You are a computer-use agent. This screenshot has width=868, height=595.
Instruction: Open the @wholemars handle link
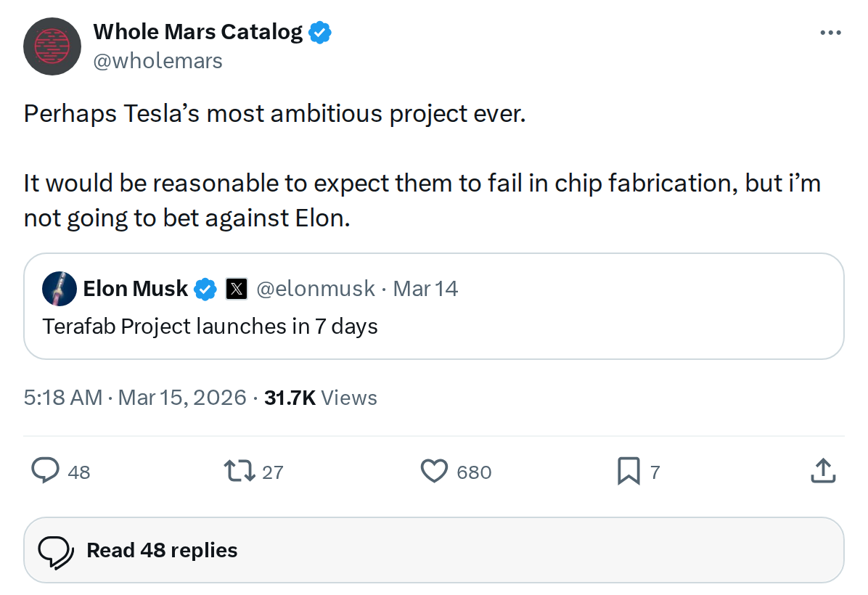point(157,61)
